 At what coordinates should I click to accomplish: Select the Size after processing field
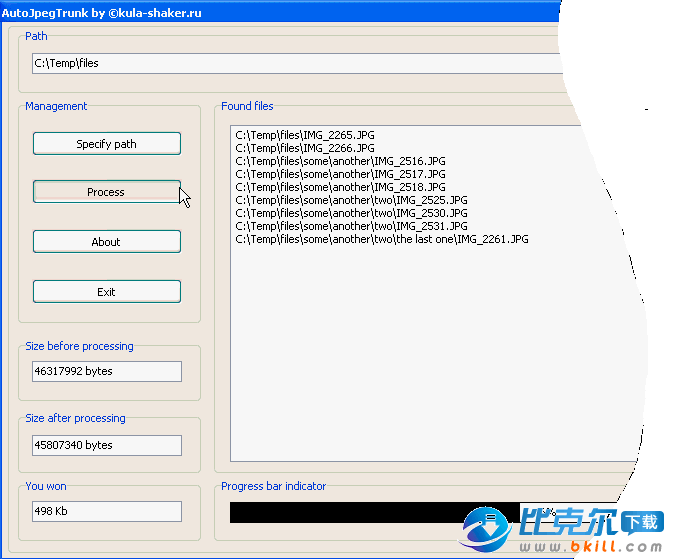(107, 446)
